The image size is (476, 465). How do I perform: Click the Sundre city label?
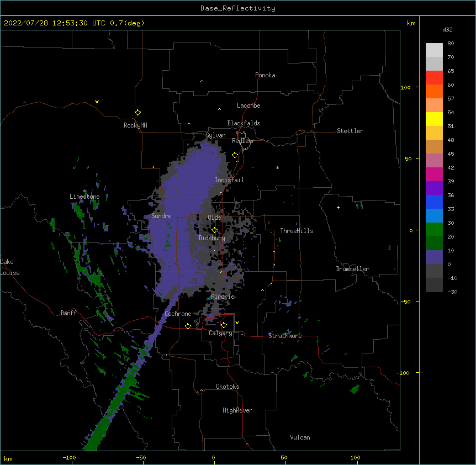161,216
